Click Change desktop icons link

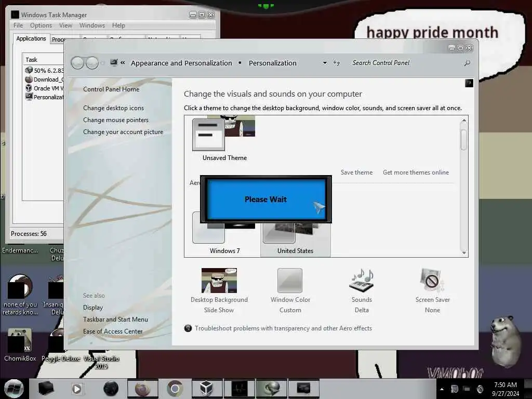pos(113,108)
